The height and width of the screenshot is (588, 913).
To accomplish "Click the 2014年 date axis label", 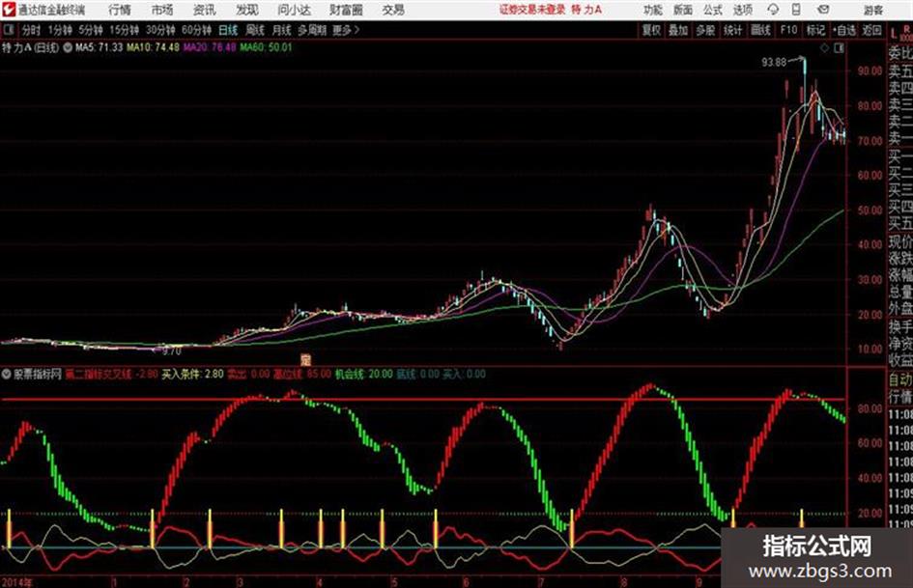I will [17, 582].
